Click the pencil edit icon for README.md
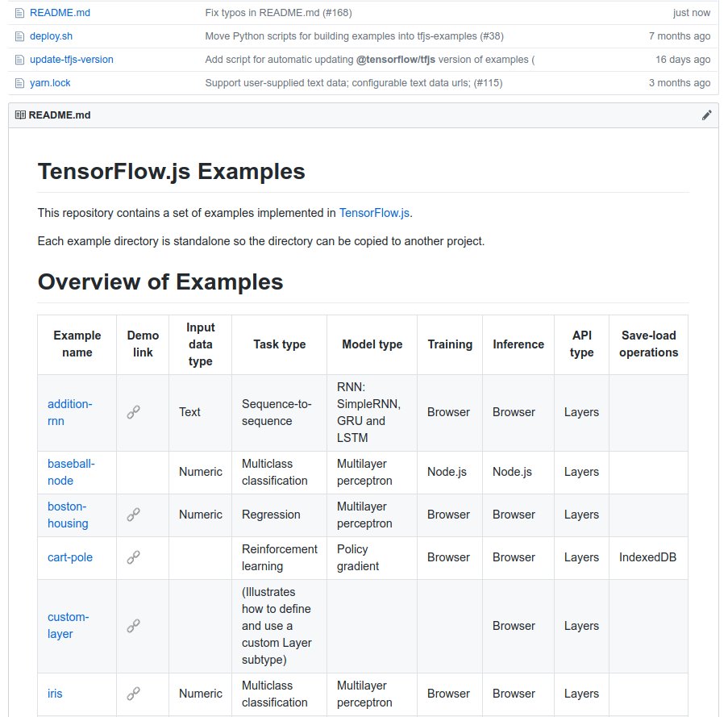The height and width of the screenshot is (717, 728). (x=707, y=115)
